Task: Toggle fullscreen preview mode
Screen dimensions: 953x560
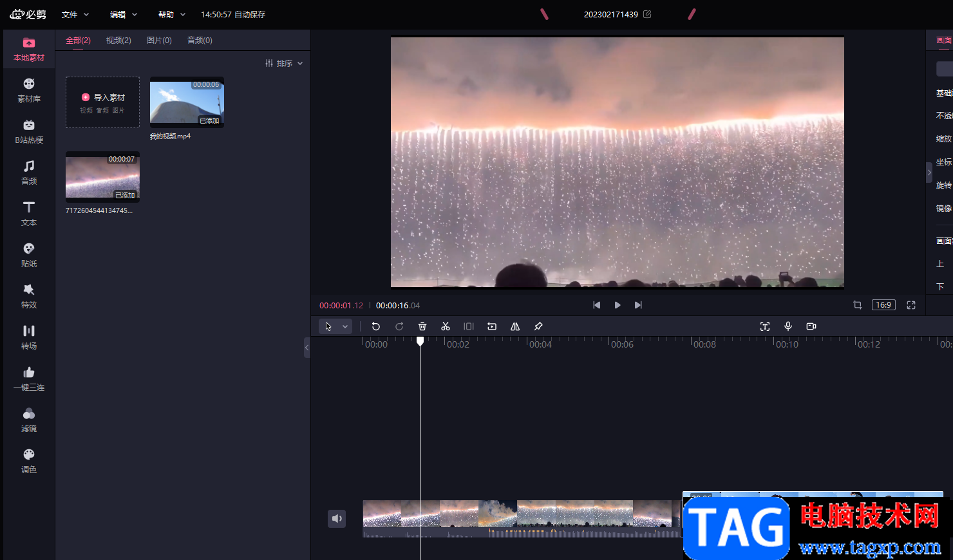Action: pos(911,305)
